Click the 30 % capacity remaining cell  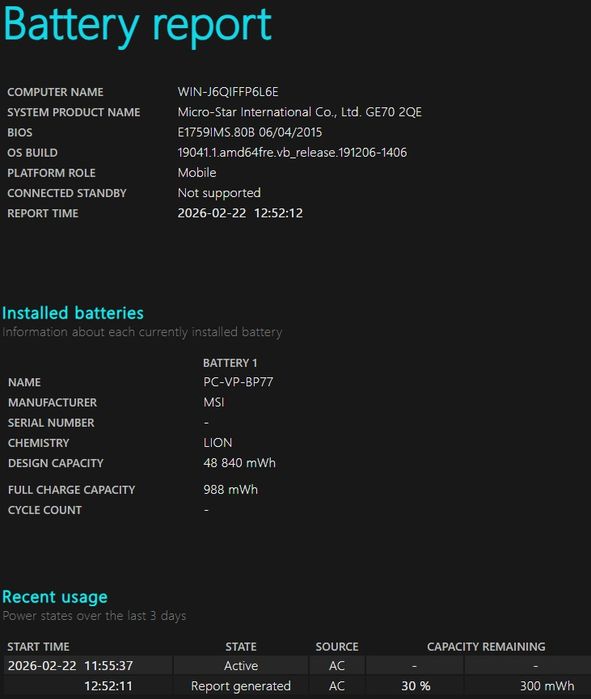416,686
